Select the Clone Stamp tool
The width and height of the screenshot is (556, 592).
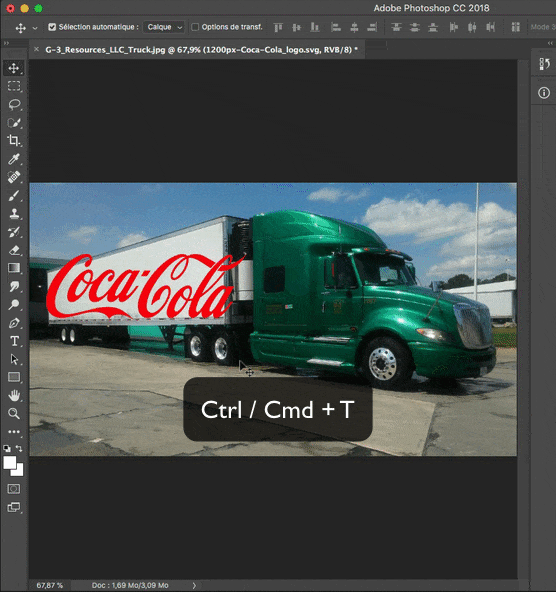[x=14, y=214]
